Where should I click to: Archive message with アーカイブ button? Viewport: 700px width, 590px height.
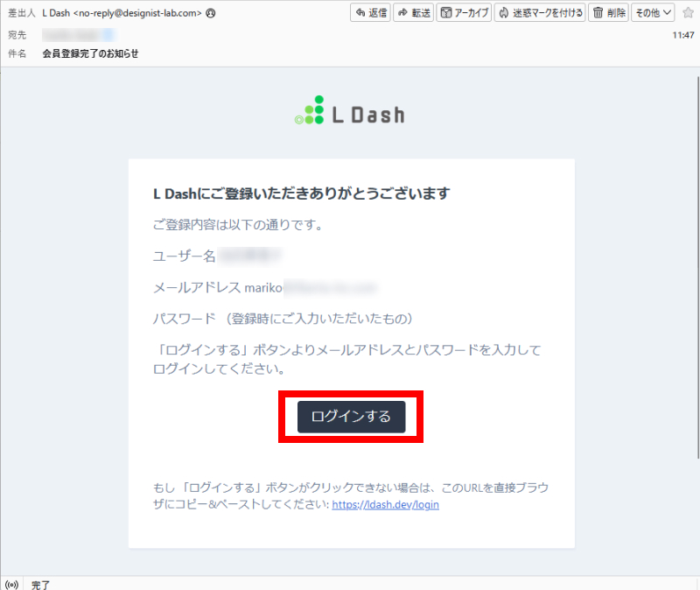tap(464, 13)
